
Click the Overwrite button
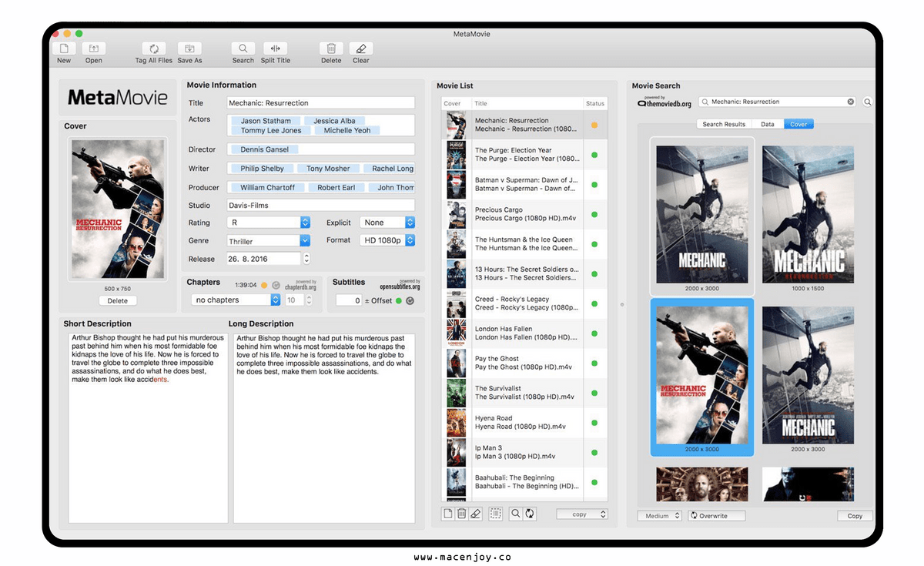point(716,516)
